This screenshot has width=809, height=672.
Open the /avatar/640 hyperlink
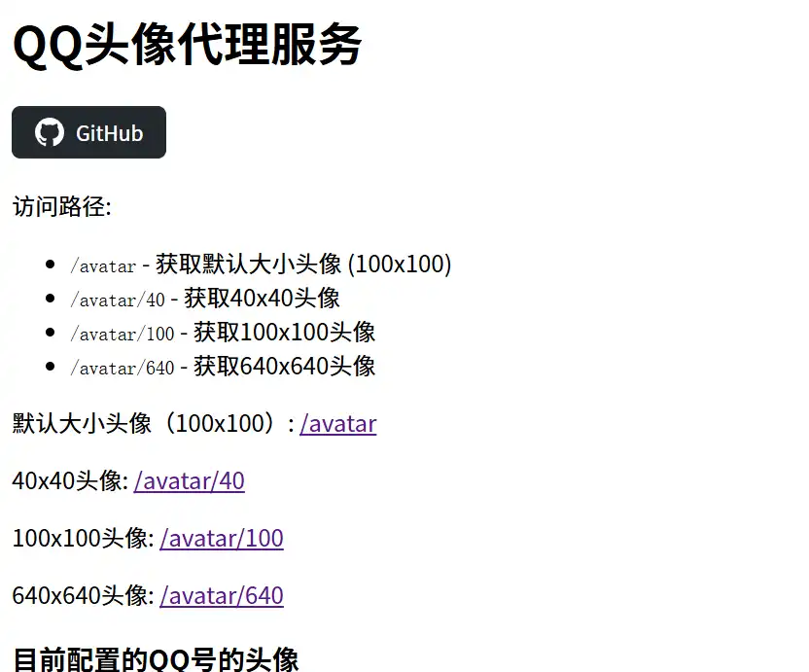click(222, 595)
